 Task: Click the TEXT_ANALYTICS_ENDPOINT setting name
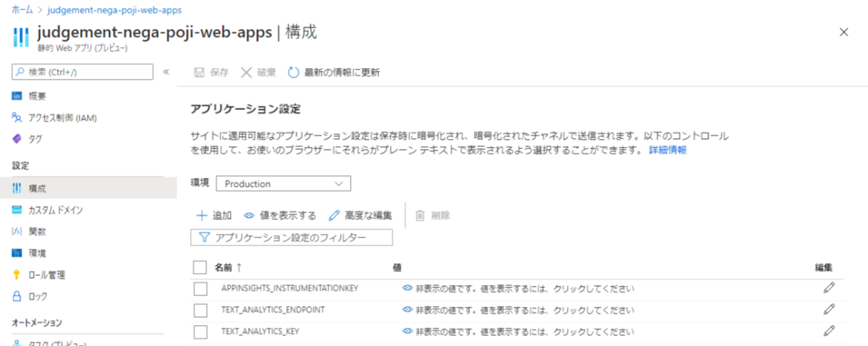(273, 310)
